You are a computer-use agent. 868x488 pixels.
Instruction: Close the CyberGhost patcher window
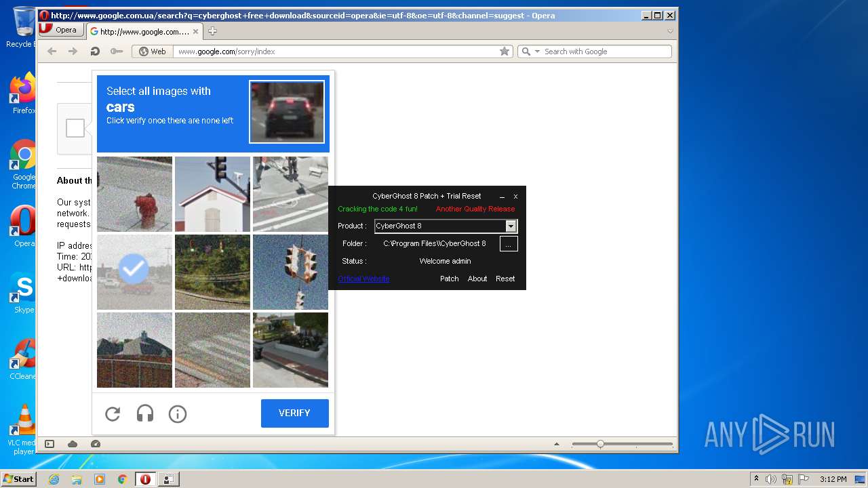pos(515,196)
